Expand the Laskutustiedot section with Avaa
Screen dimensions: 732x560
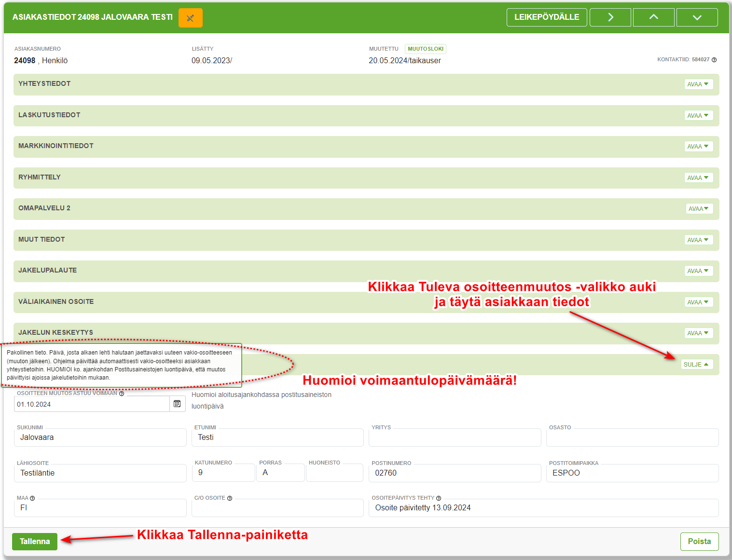point(698,116)
